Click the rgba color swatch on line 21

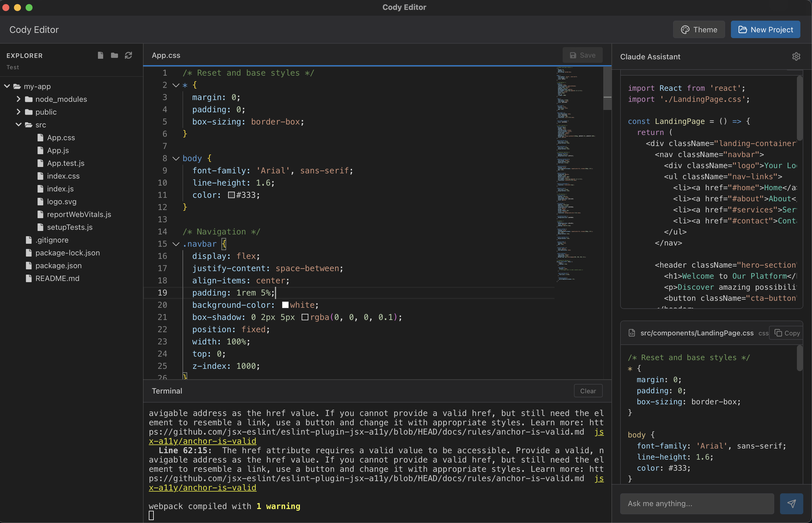(x=305, y=317)
